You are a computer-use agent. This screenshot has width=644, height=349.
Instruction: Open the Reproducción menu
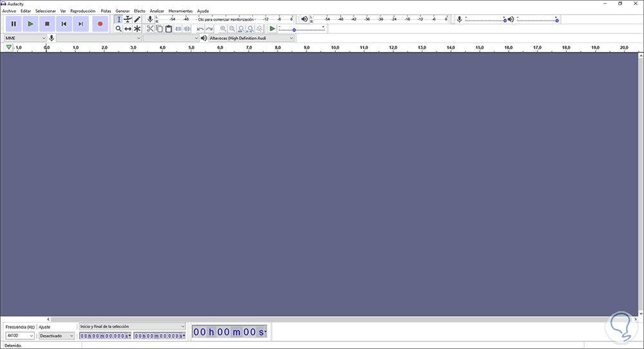click(x=82, y=11)
